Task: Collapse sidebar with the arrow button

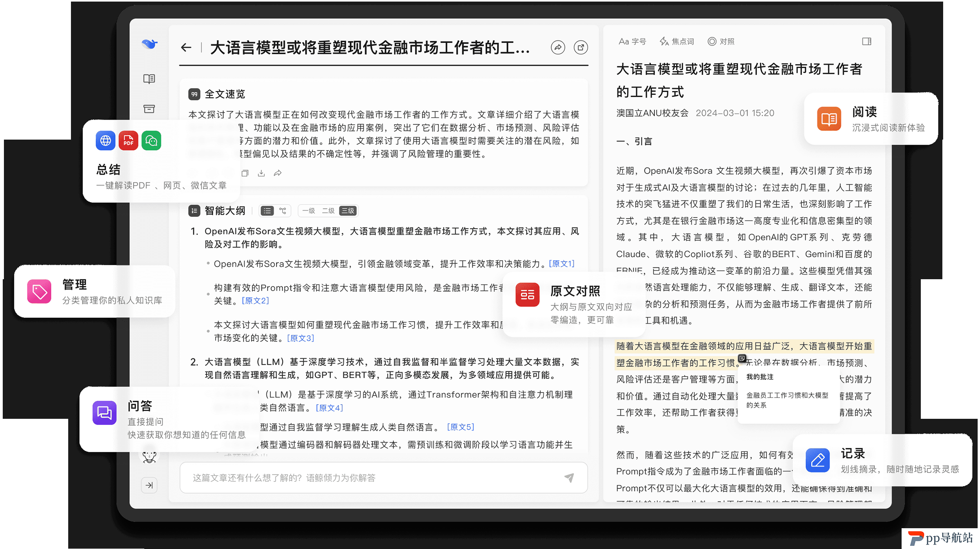Action: coord(149,485)
